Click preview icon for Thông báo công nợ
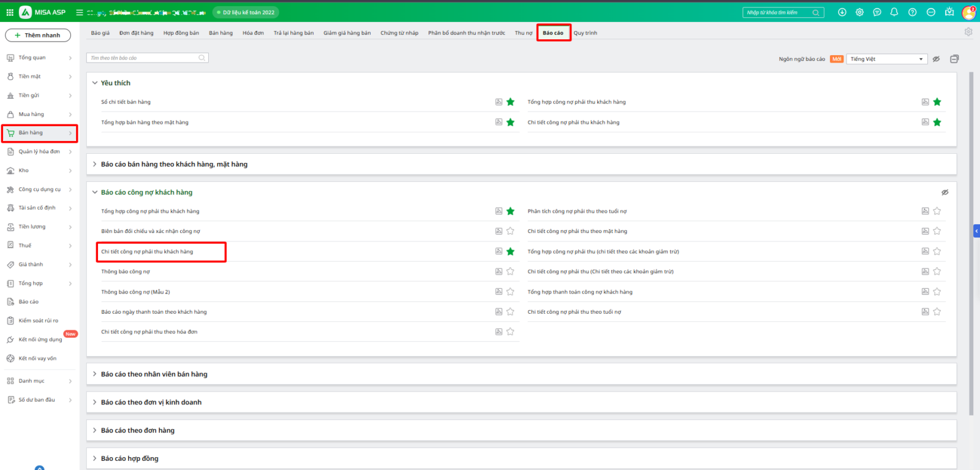Screen dimensions: 980x470 (499, 271)
